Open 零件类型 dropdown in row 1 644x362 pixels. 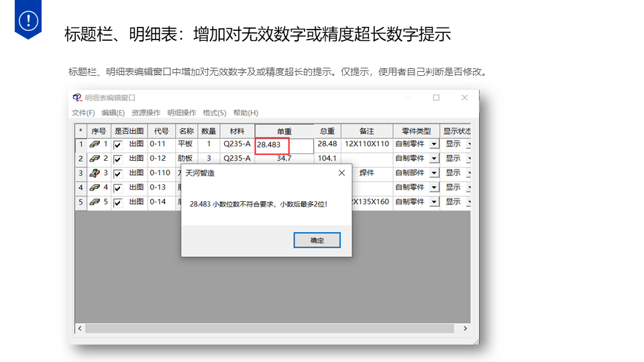point(434,144)
